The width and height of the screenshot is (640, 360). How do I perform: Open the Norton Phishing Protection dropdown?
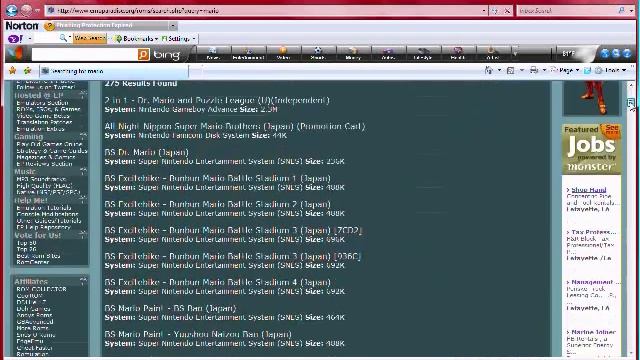pos(173,26)
